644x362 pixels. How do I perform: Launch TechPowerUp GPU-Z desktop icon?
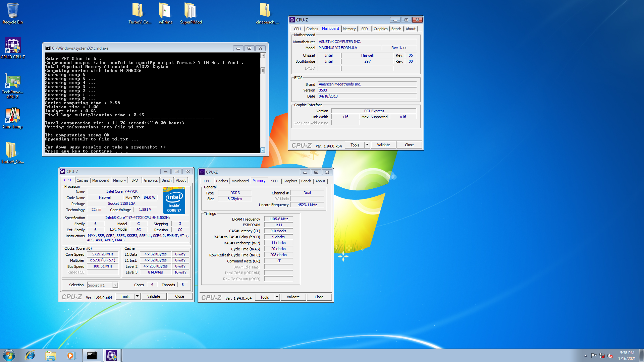(x=13, y=86)
